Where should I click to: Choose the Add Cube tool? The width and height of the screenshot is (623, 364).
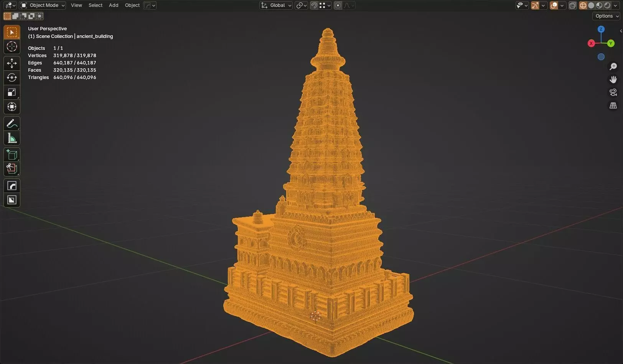pos(12,155)
